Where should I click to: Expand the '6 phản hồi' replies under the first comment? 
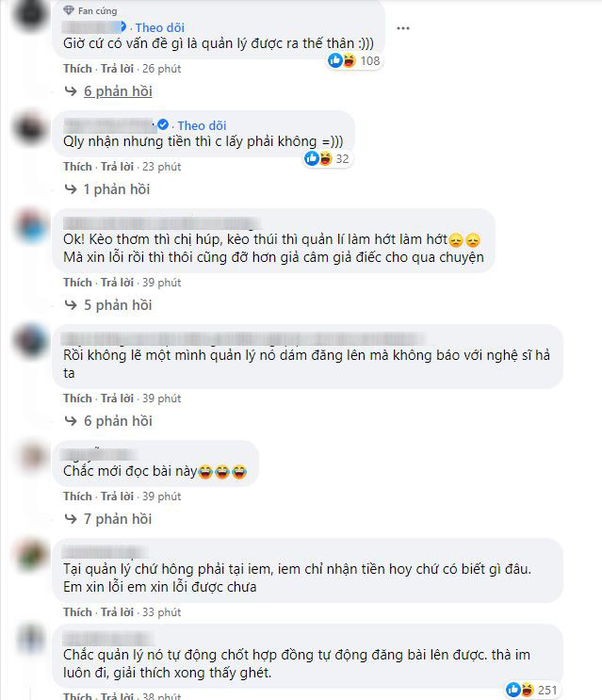click(118, 91)
